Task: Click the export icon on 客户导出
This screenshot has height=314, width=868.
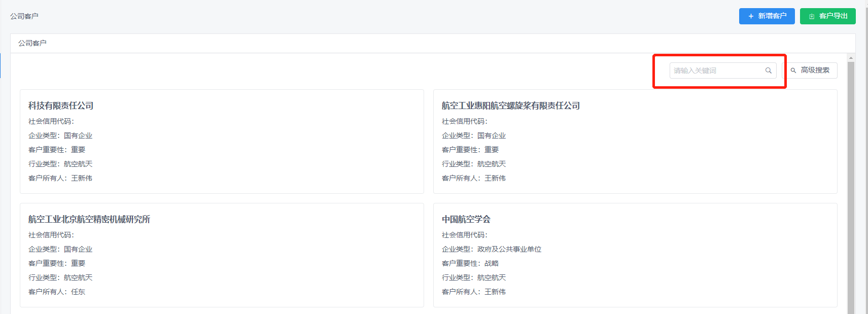Action: pyautogui.click(x=812, y=16)
